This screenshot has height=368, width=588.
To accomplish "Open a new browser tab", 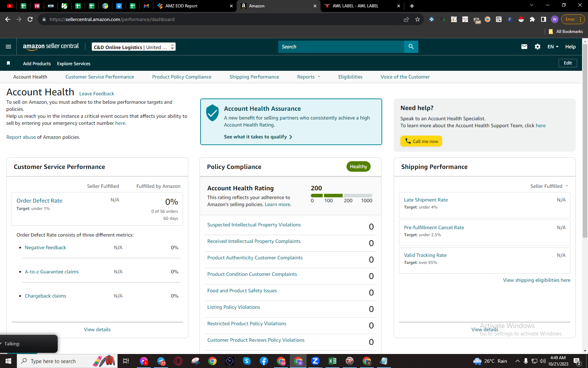I will 412,6.
